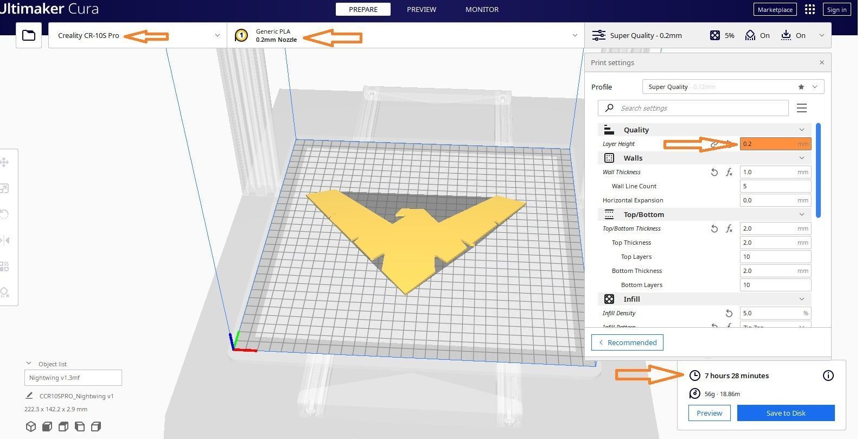Screen dimensions: 868x439
Task: Click the adhesion On indicator
Action: click(x=793, y=35)
